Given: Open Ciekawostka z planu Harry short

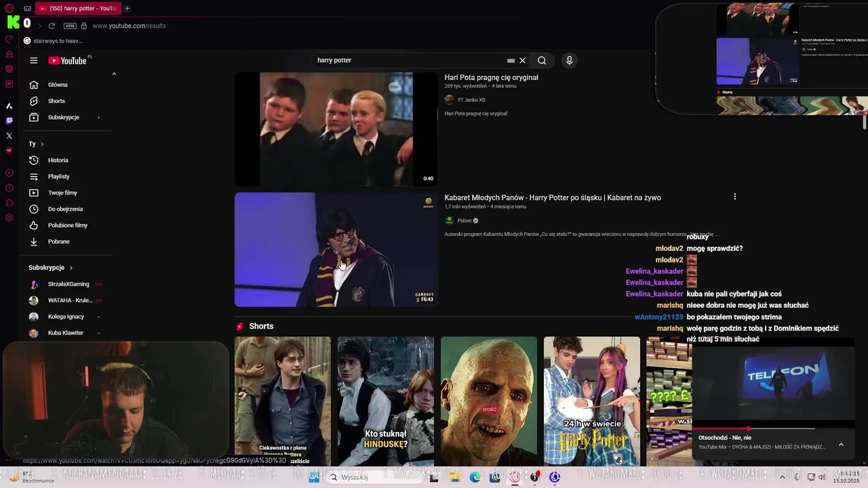Looking at the screenshot, I should pyautogui.click(x=283, y=401).
